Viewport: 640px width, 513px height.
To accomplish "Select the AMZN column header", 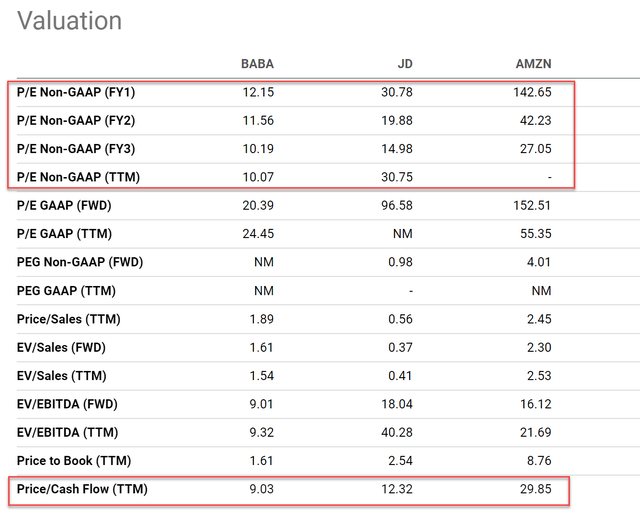I will tap(532, 64).
